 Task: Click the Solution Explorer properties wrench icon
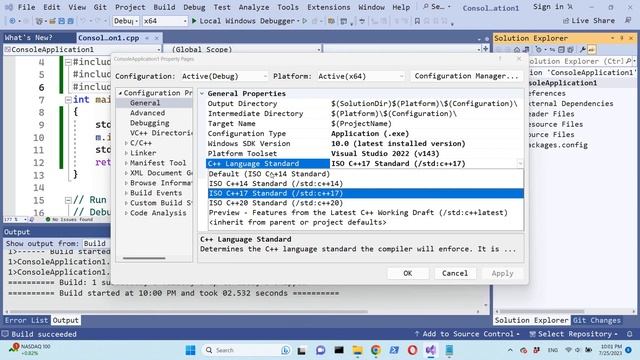click(582, 50)
